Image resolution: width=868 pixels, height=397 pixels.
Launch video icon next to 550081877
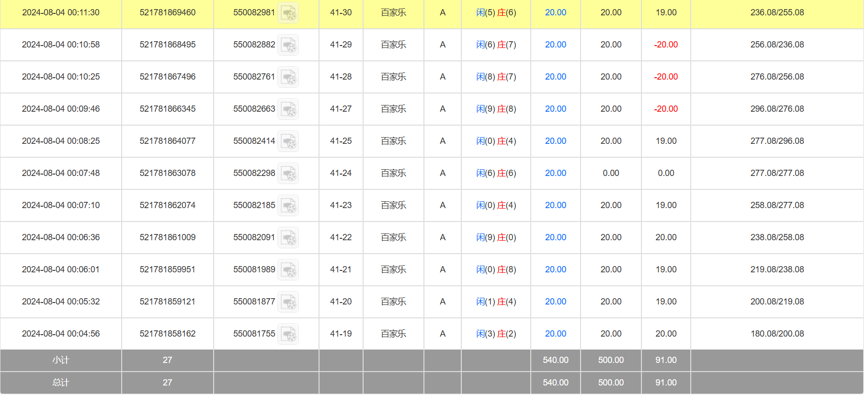click(288, 302)
